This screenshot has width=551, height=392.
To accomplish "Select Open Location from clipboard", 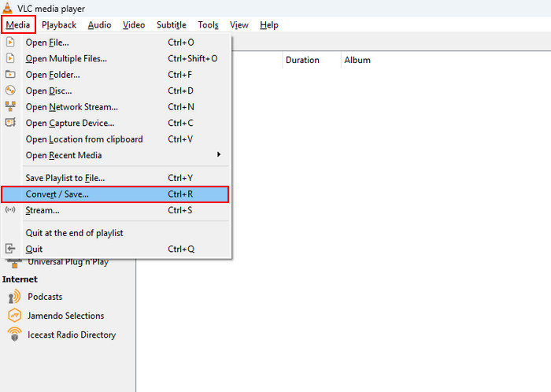I will tap(116, 139).
